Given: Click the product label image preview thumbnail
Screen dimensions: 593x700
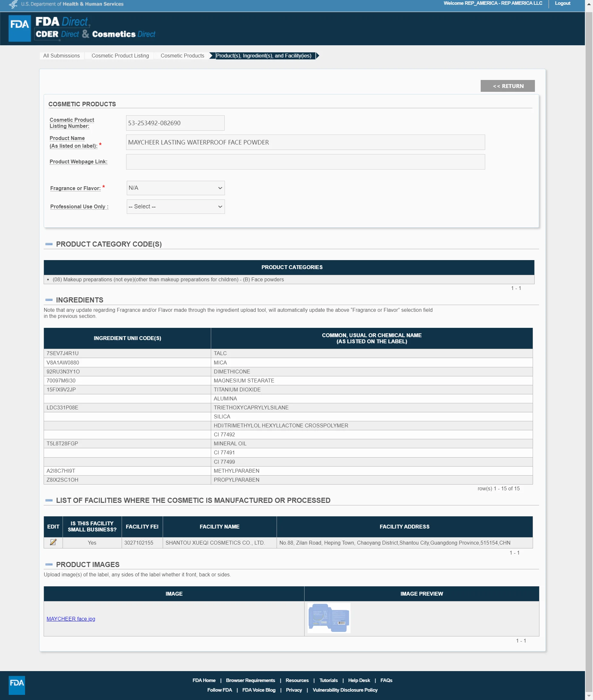Looking at the screenshot, I should click(329, 618).
